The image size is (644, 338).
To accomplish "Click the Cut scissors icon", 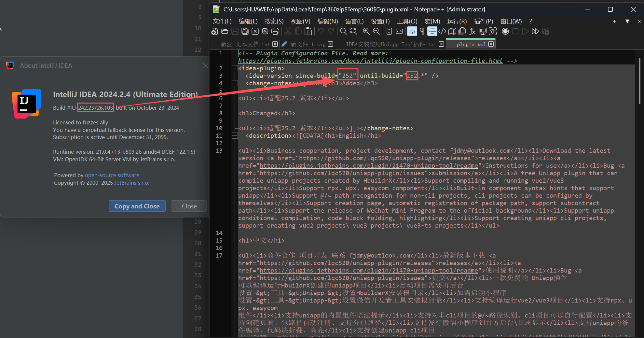I will tap(288, 32).
